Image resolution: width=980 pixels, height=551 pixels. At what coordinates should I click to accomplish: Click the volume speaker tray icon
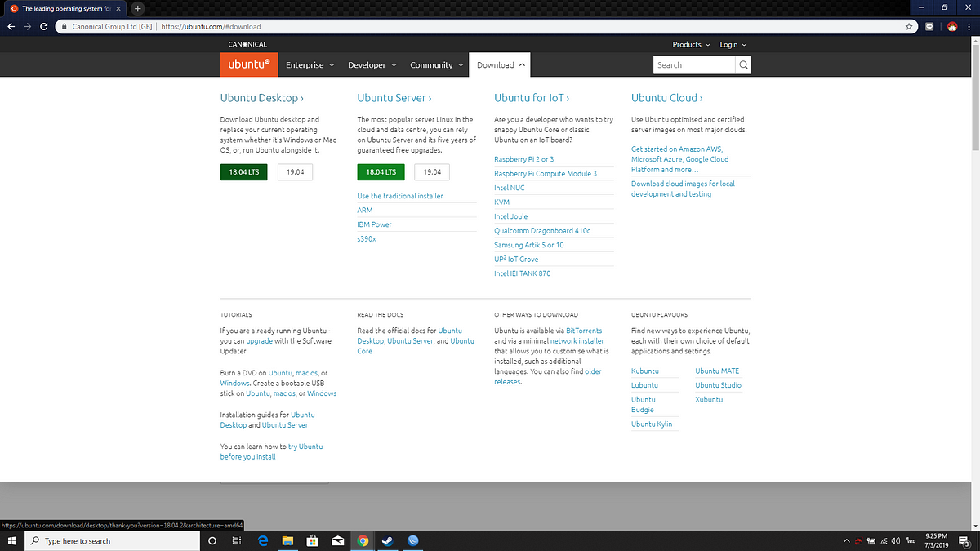[x=896, y=540]
